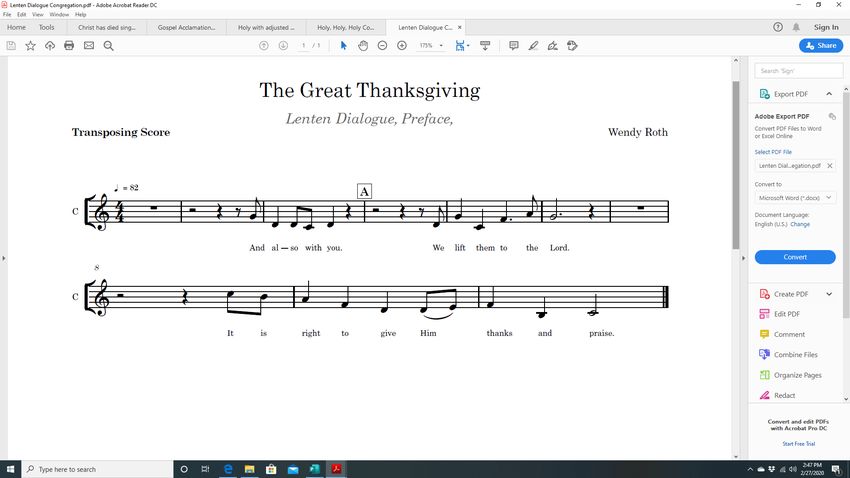Open Help question mark icon
The height and width of the screenshot is (478, 850).
click(x=778, y=27)
